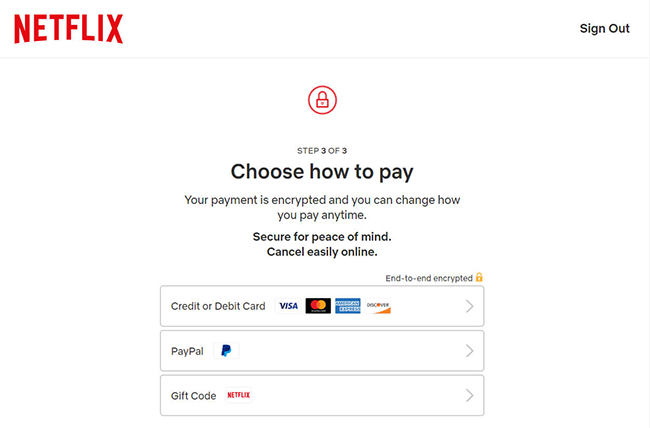Expand the Gift Code row chevron
Image resolution: width=650 pixels, height=428 pixels.
coord(469,395)
